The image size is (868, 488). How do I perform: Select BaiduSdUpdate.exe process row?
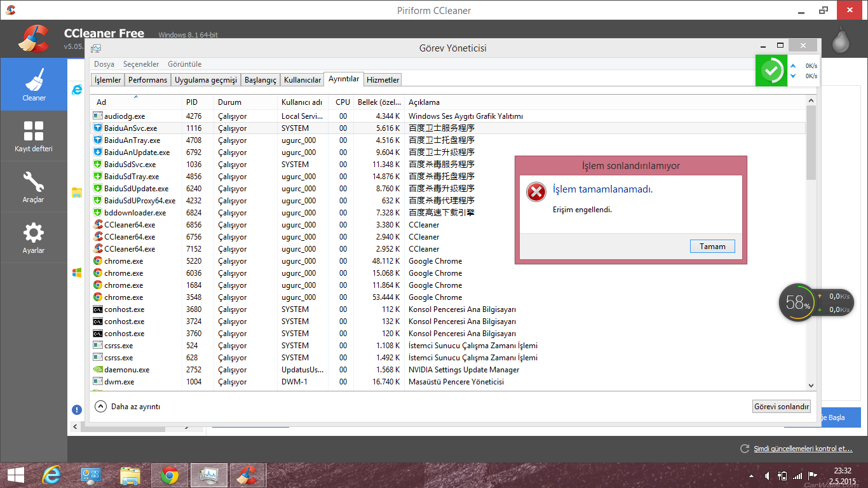point(448,189)
